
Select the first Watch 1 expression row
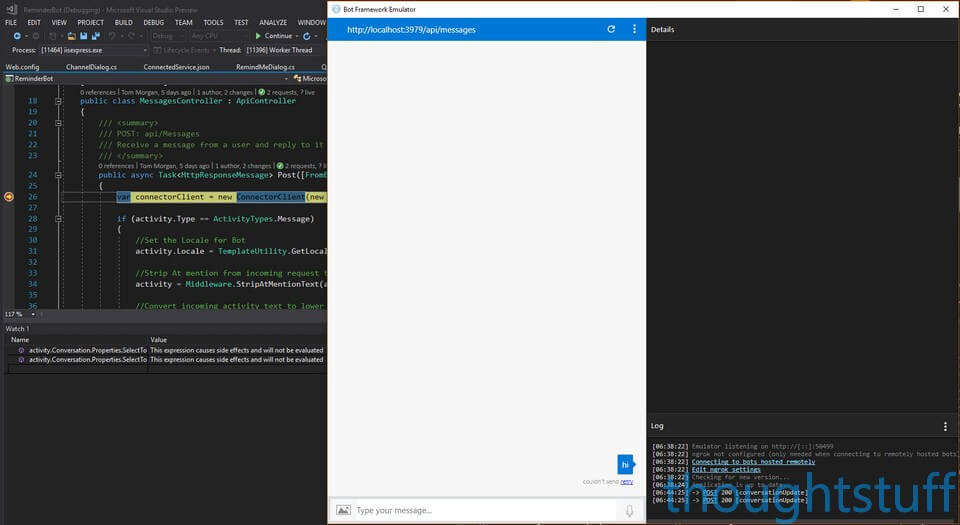coord(165,350)
